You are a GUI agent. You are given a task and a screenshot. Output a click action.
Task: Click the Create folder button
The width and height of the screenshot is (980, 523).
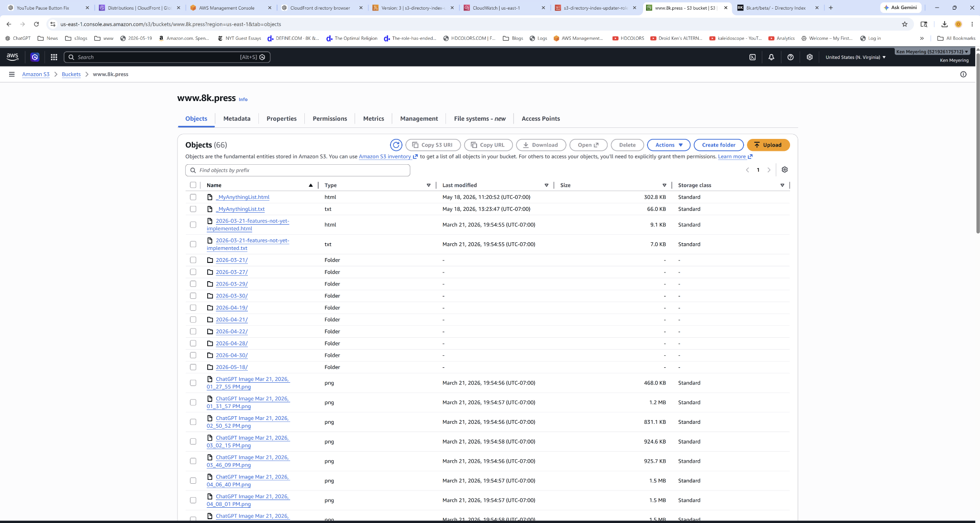[x=718, y=145]
